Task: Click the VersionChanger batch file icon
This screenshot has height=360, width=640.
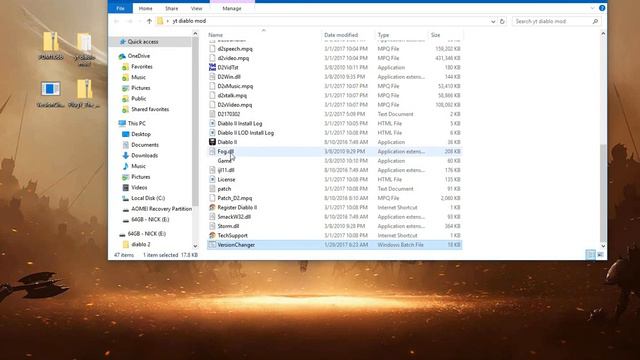Action: pyautogui.click(x=212, y=245)
